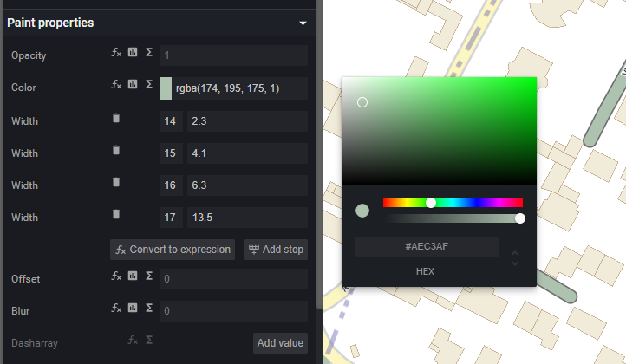Click the alpha transparency slider

pos(453,218)
